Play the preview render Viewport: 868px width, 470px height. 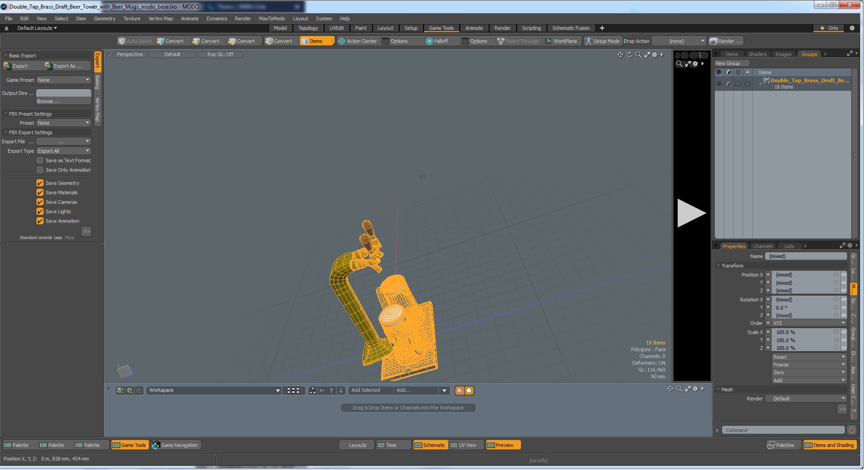(x=691, y=213)
